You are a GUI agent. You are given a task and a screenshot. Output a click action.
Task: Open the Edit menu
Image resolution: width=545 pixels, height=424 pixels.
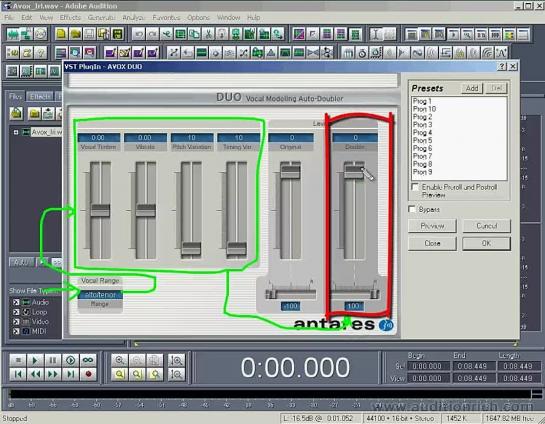pyautogui.click(x=27, y=18)
